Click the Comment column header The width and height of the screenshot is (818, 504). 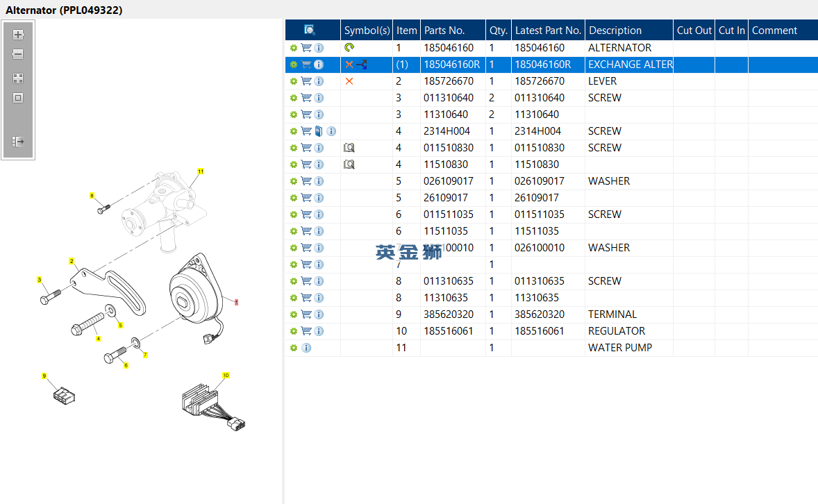[x=783, y=31]
